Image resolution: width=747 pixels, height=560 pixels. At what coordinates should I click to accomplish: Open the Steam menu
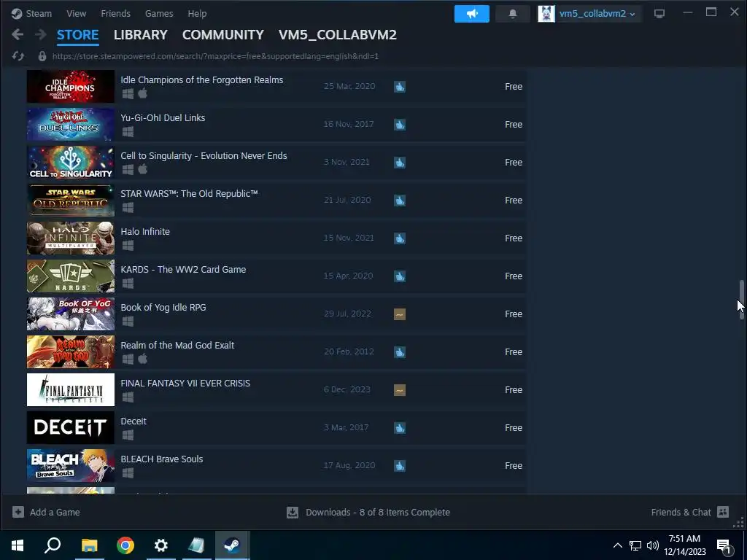coord(39,13)
